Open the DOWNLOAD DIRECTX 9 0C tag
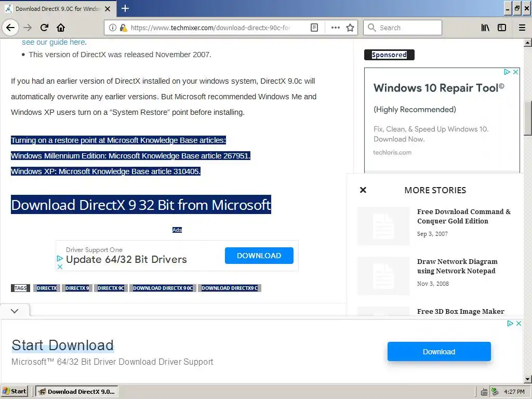Screen dimensions: 532x399 coord(163,288)
